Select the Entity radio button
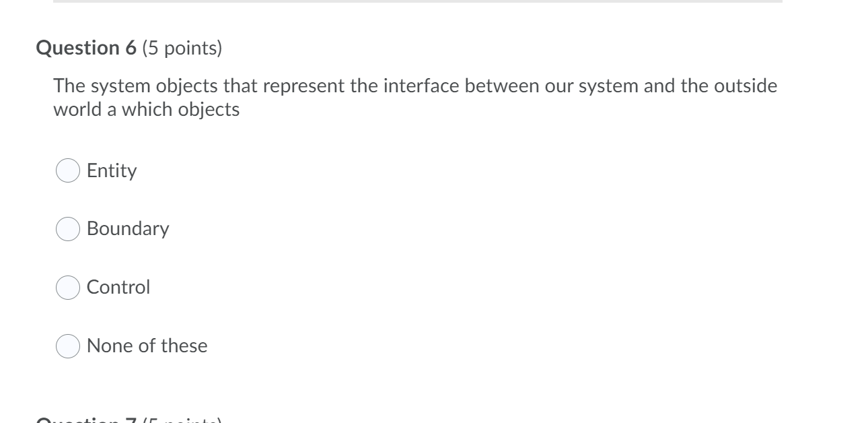Screen dimensions: 868x423 coord(67,171)
